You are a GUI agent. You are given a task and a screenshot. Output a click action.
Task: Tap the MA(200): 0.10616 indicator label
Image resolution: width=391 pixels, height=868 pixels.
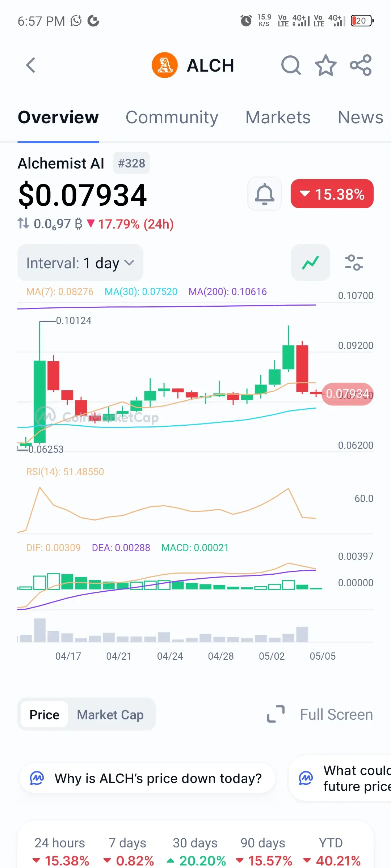point(227,292)
